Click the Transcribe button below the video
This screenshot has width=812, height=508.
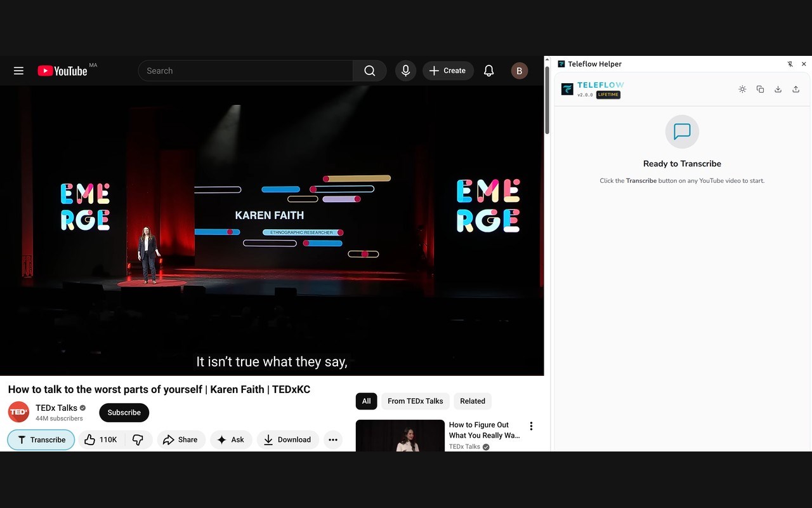(41, 439)
